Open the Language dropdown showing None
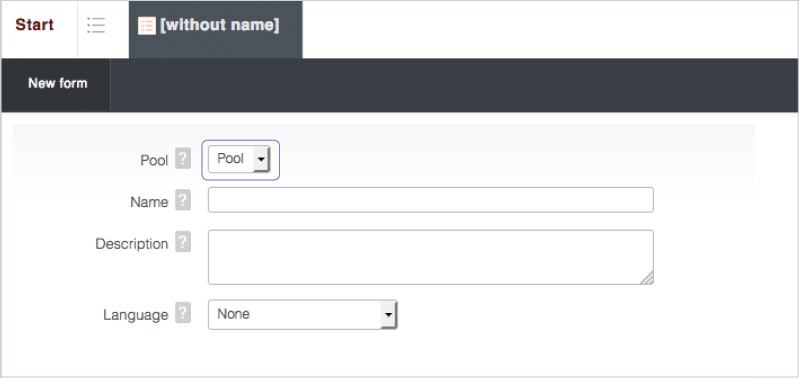Screen dimensions: 799x378 [303, 314]
